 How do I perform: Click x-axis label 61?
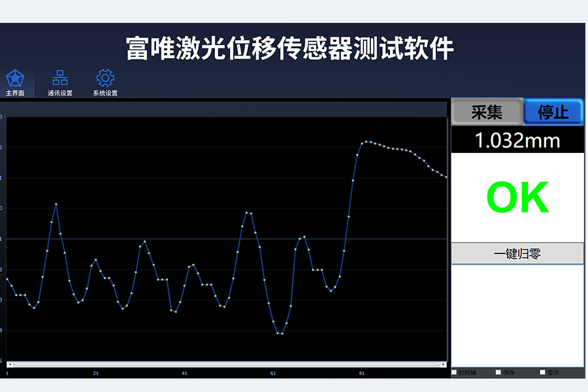[x=273, y=373]
